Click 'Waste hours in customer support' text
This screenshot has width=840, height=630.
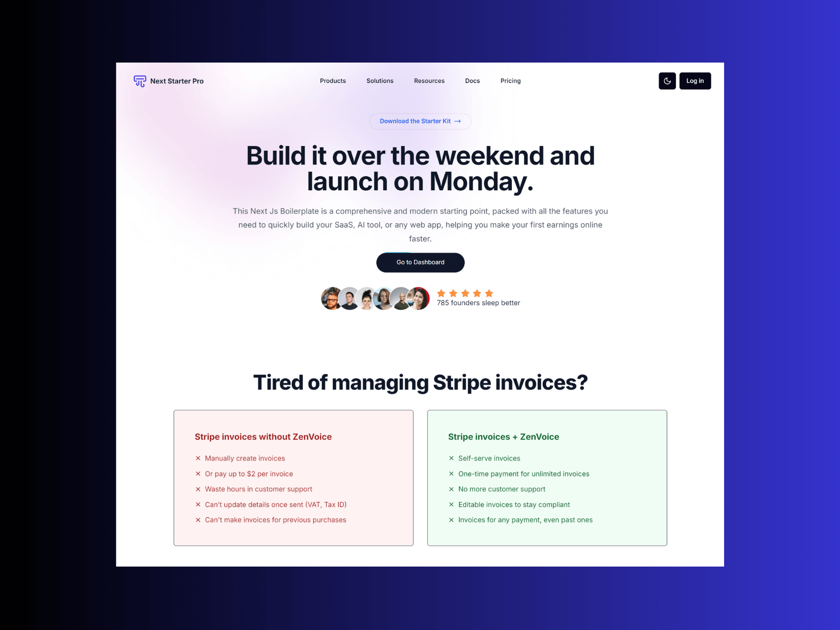[259, 489]
